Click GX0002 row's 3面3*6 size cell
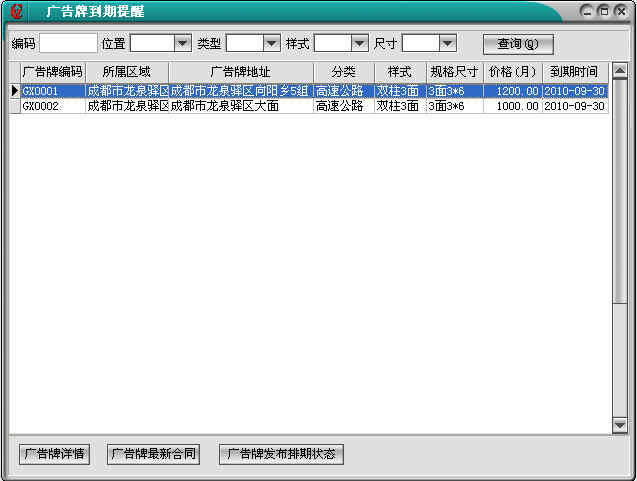 pyautogui.click(x=455, y=106)
